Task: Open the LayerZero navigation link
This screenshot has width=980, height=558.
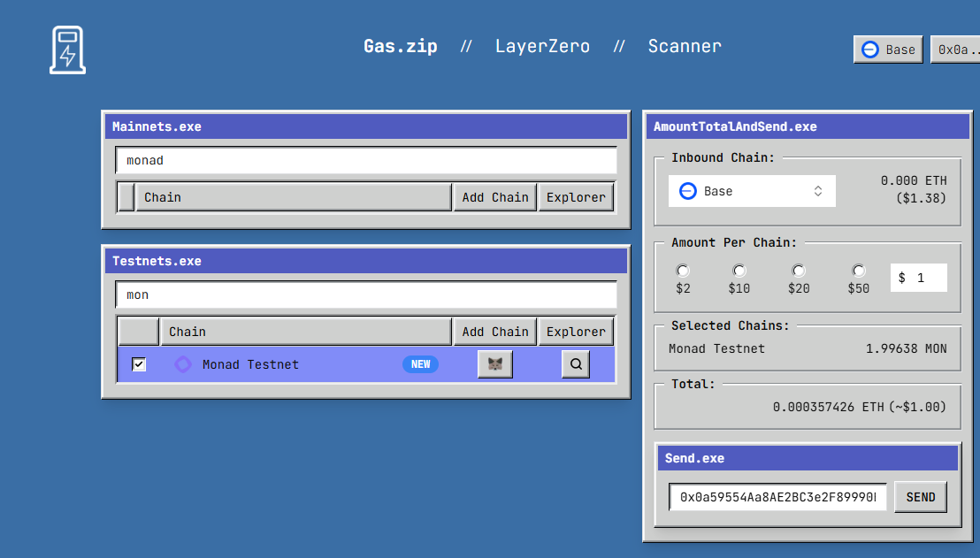Action: coord(542,46)
